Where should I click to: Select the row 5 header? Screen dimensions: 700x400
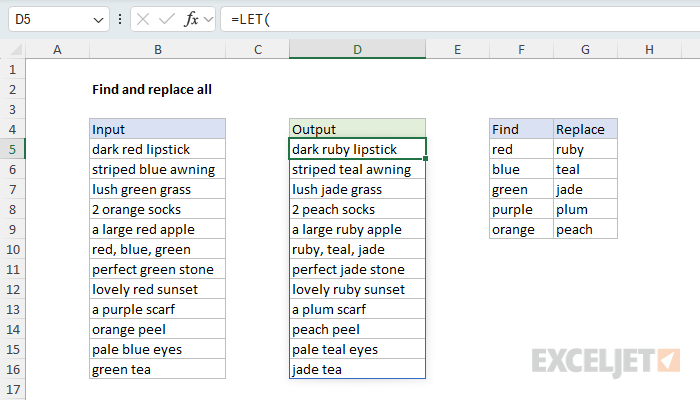pos(12,149)
